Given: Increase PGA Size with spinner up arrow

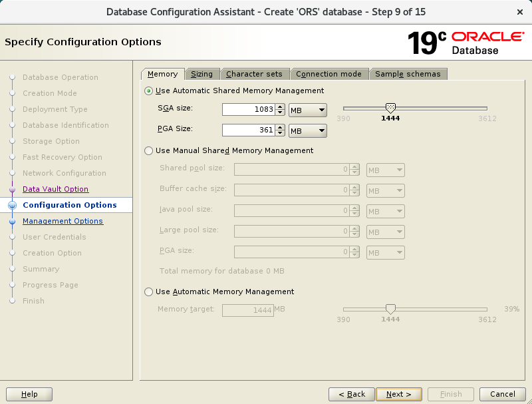Looking at the screenshot, I should [280, 127].
